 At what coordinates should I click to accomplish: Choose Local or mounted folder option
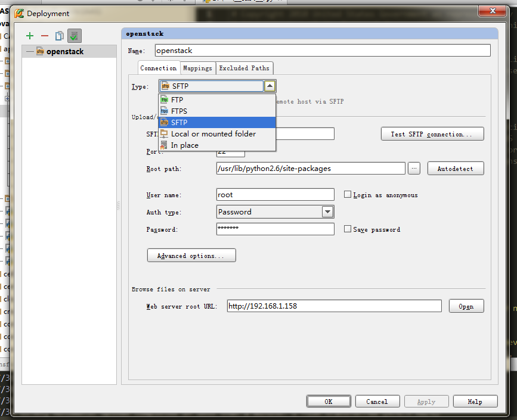(217, 133)
